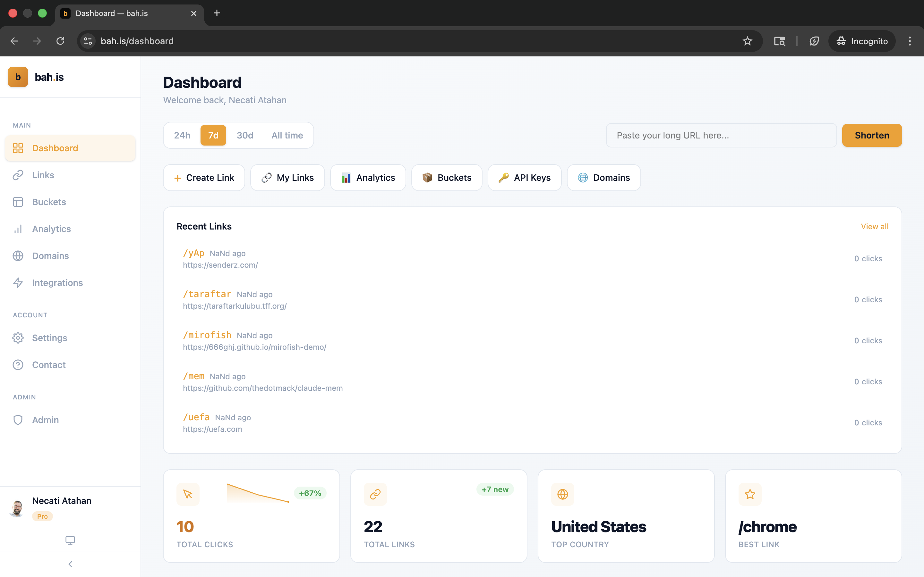Select the All time filter

tap(287, 135)
